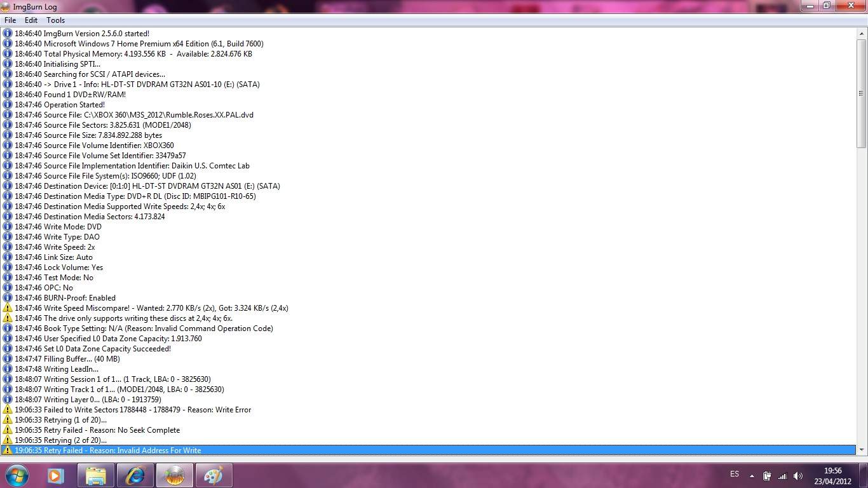
Task: Open the Tools menu
Action: coord(55,20)
